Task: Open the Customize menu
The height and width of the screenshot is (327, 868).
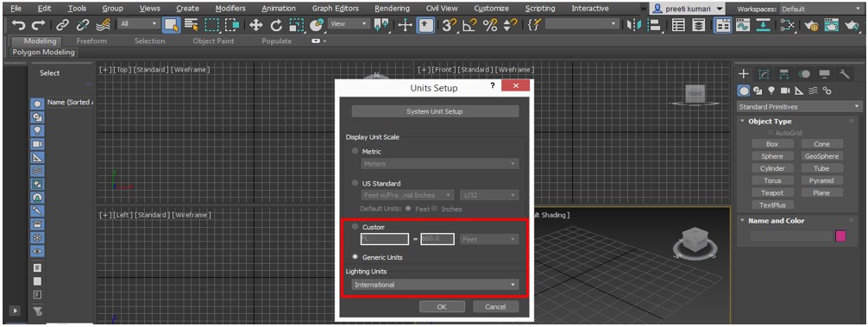Action: pyautogui.click(x=491, y=9)
